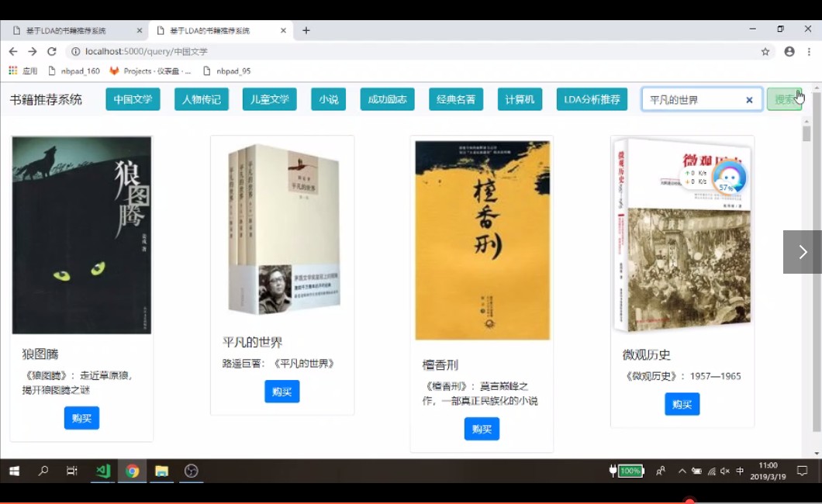Show hidden system tray icons

point(682,471)
